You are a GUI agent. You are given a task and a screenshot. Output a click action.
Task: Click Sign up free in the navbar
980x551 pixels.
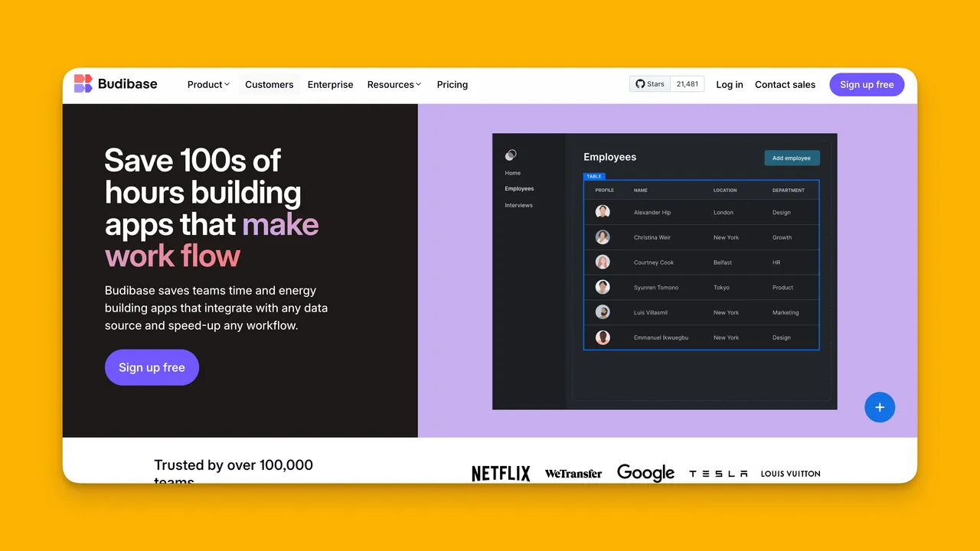867,84
